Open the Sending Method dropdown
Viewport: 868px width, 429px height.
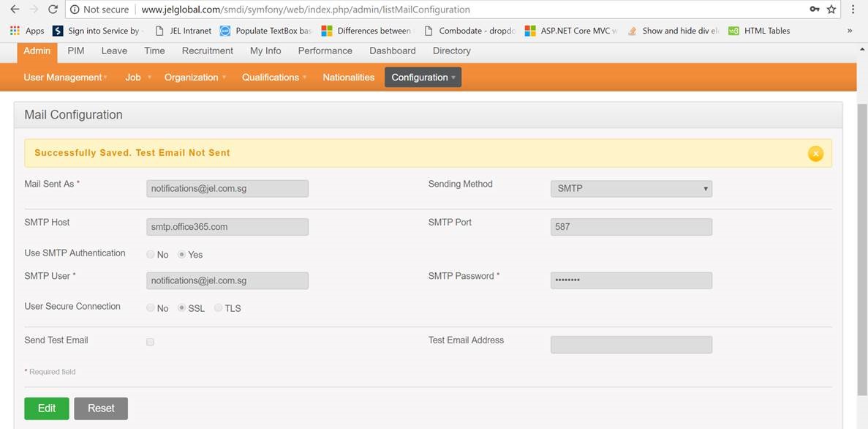coord(630,189)
